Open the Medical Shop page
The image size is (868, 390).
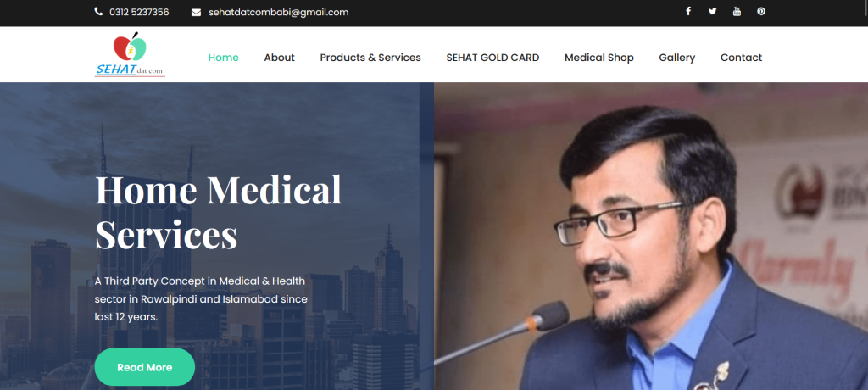pyautogui.click(x=599, y=58)
